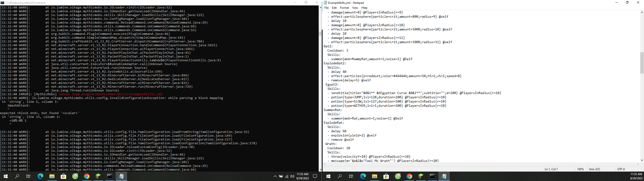Viewport: 644px width, 181px height.
Task: Click the cmd window scrollbar down arrow
Action: point(320,169)
